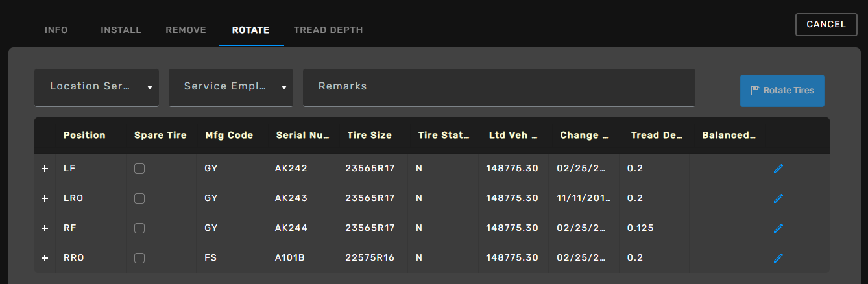Viewport: 868px width, 284px height.
Task: Expand the RRO row plus icon
Action: click(45, 258)
